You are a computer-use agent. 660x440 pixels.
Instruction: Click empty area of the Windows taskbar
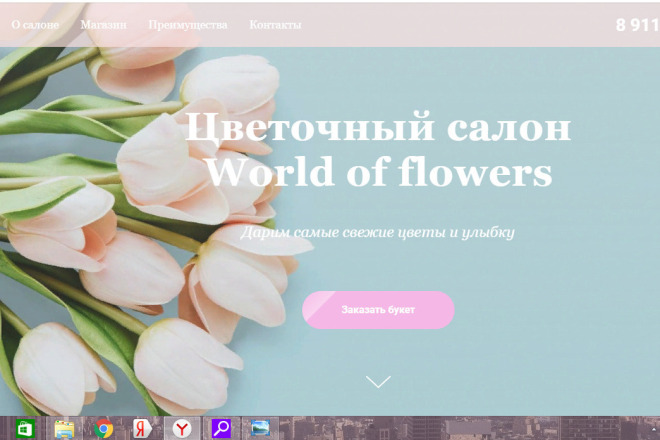(x=463, y=429)
